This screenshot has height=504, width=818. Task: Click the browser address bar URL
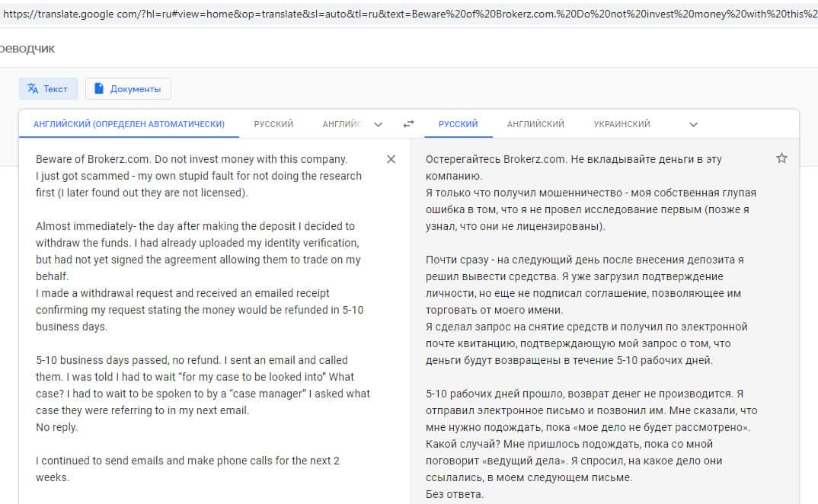tap(409, 14)
